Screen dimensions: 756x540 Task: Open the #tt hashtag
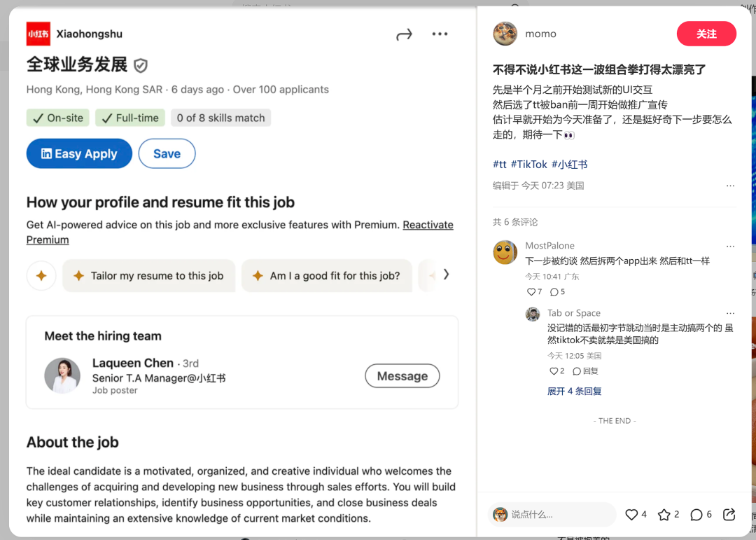click(500, 164)
